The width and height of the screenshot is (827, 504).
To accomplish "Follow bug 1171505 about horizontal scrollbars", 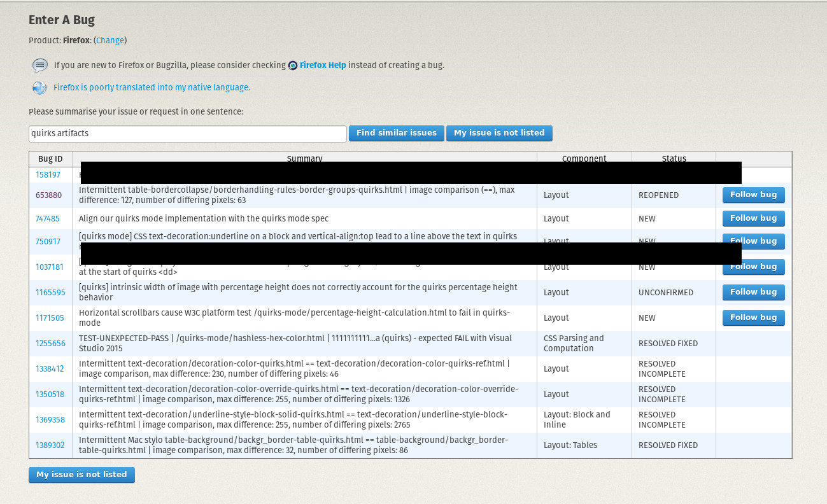I will [753, 318].
